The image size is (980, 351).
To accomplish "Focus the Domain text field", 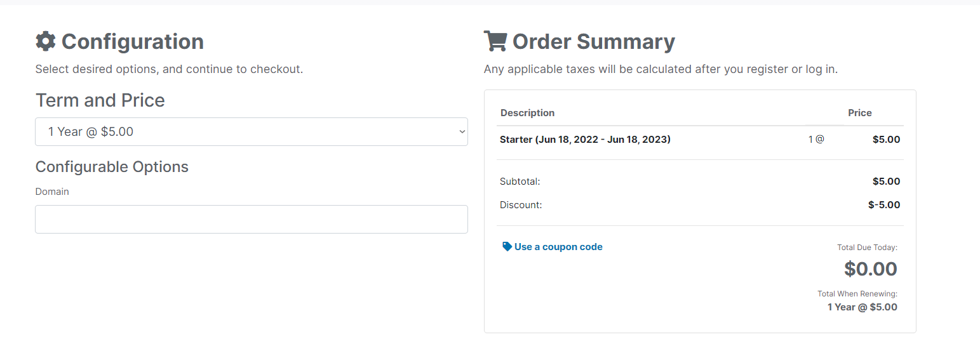I will click(x=251, y=219).
